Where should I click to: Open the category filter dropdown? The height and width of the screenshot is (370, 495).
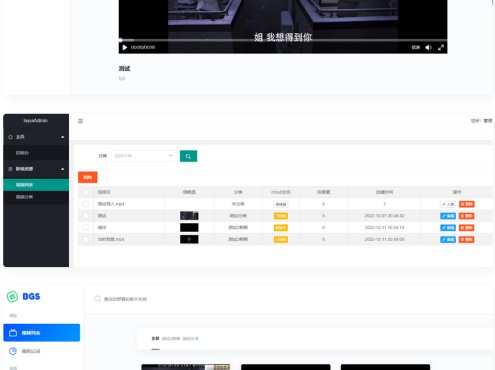(x=143, y=156)
